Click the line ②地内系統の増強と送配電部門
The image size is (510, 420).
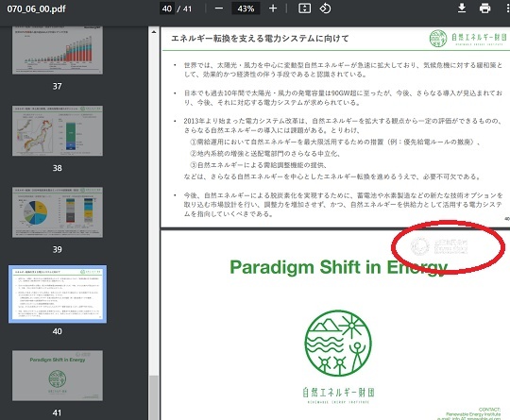coord(265,154)
